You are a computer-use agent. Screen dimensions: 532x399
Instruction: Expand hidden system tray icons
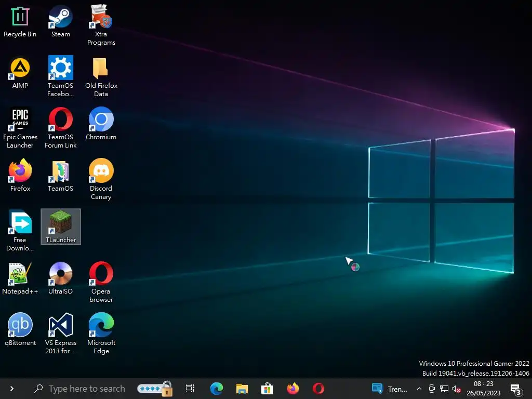coord(419,389)
